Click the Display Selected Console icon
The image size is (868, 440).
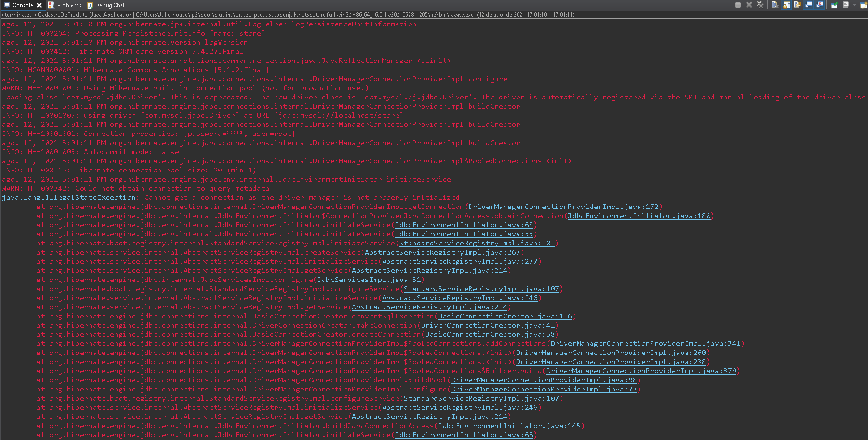click(845, 5)
